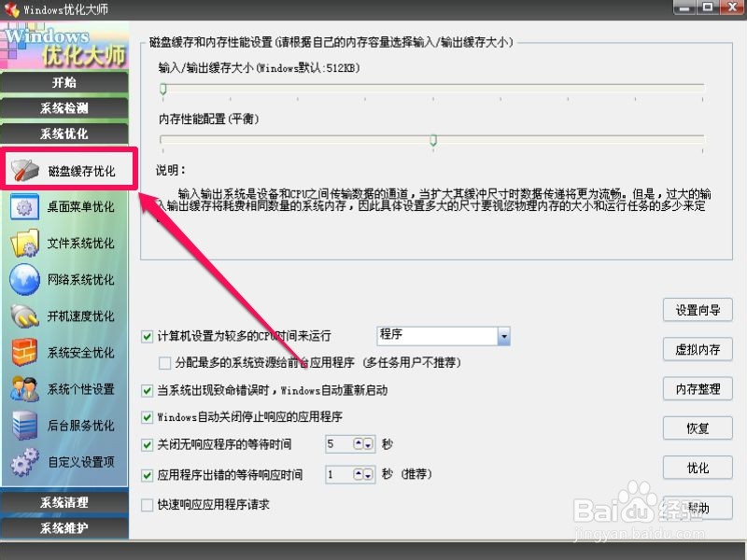Click the 输入/输出缓存大小 slider thumb

[162, 89]
